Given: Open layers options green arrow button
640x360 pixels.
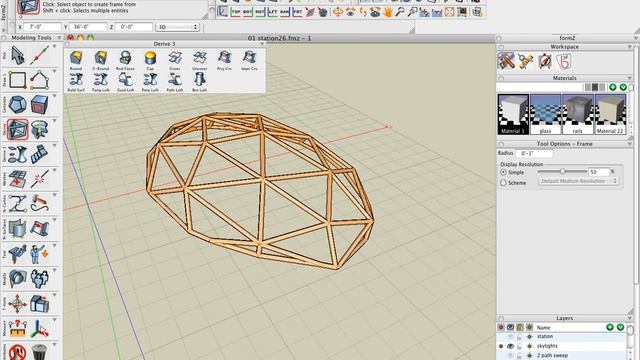Looking at the screenshot, I should click(620, 327).
